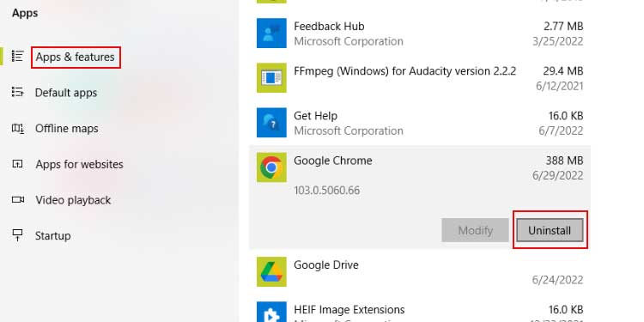Click the HEIF Image Extensions app icon
The height and width of the screenshot is (322, 644).
[x=271, y=312]
